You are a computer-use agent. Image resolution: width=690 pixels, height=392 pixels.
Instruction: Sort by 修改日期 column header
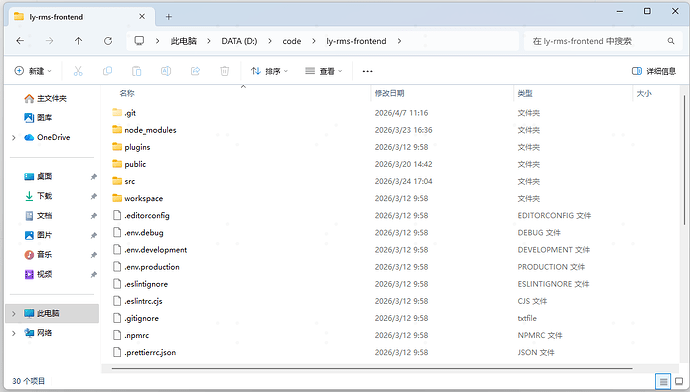click(389, 93)
